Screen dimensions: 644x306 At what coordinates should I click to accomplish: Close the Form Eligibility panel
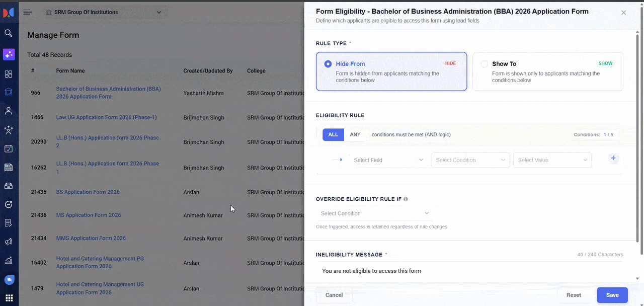tap(623, 13)
